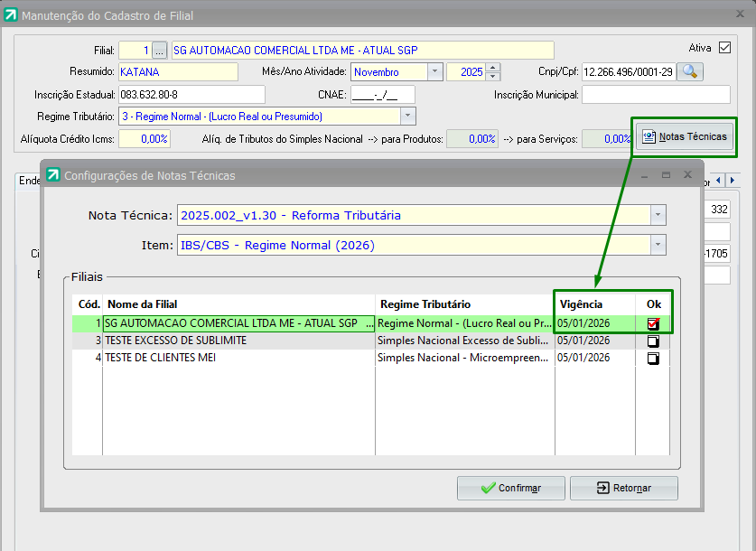Expand the Regime Tributário dropdown
The width and height of the screenshot is (756, 551).
coord(407,116)
